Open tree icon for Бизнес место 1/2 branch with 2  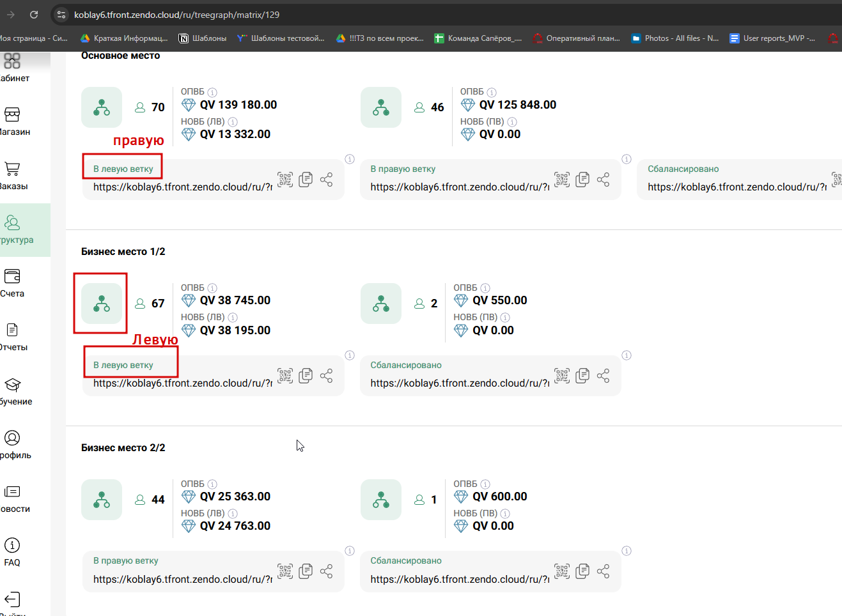pyautogui.click(x=381, y=304)
